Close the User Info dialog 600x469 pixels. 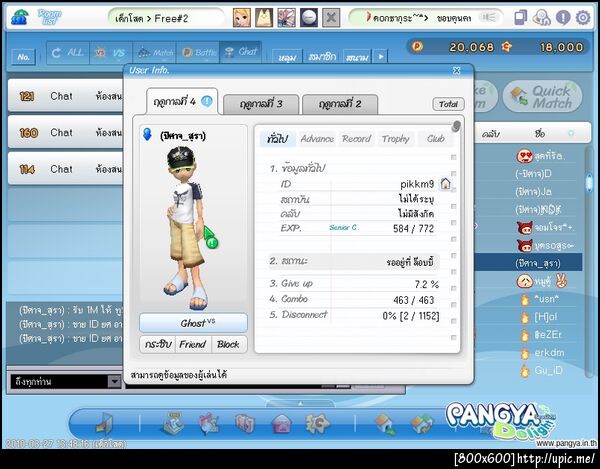[456, 70]
